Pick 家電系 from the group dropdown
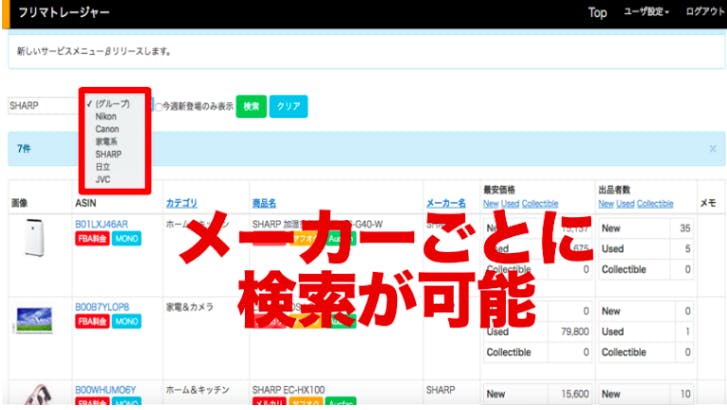The height and width of the screenshot is (410, 727). point(107,142)
